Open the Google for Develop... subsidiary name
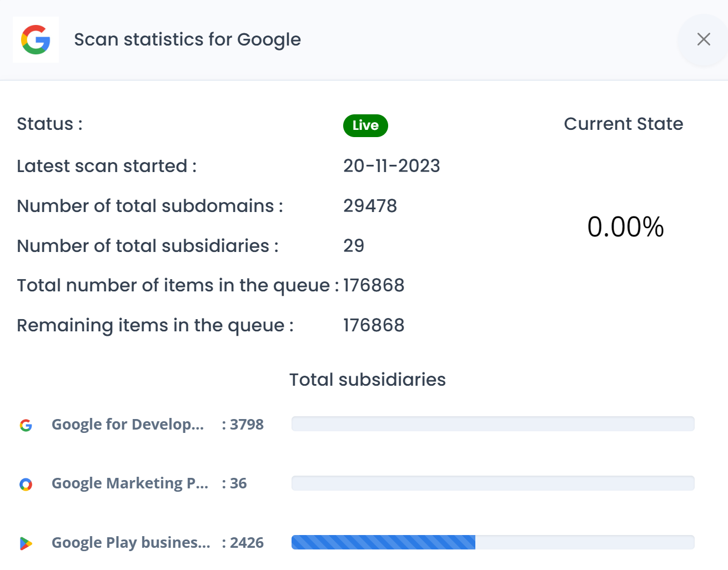Image resolution: width=728 pixels, height=570 pixels. click(128, 425)
